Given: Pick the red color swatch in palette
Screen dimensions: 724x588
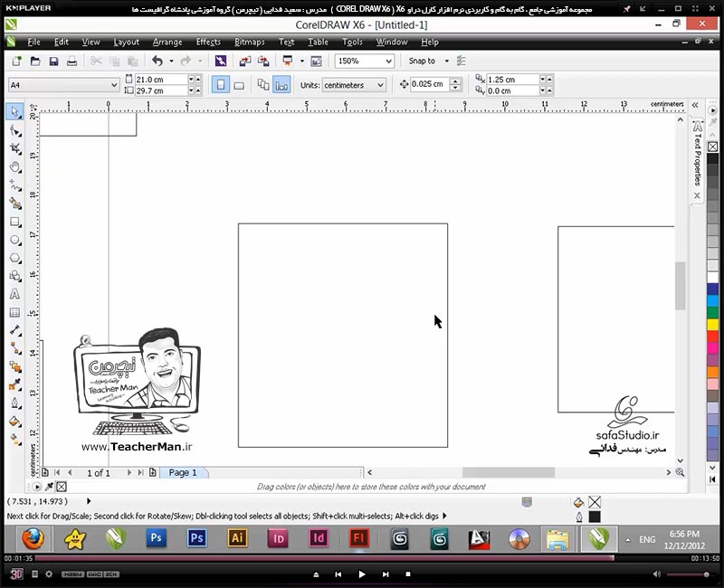Looking at the screenshot, I should 712,337.
